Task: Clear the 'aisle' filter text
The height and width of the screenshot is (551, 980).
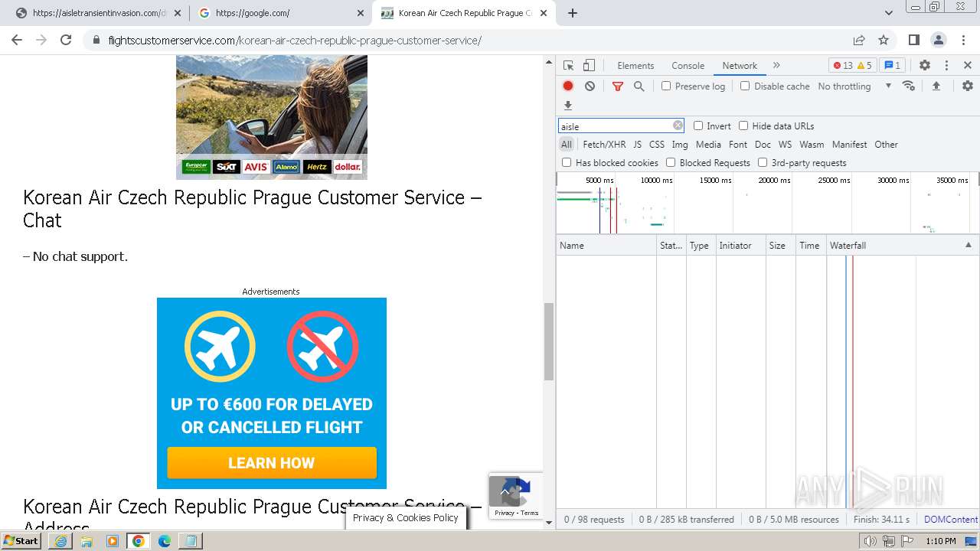Action: point(678,126)
